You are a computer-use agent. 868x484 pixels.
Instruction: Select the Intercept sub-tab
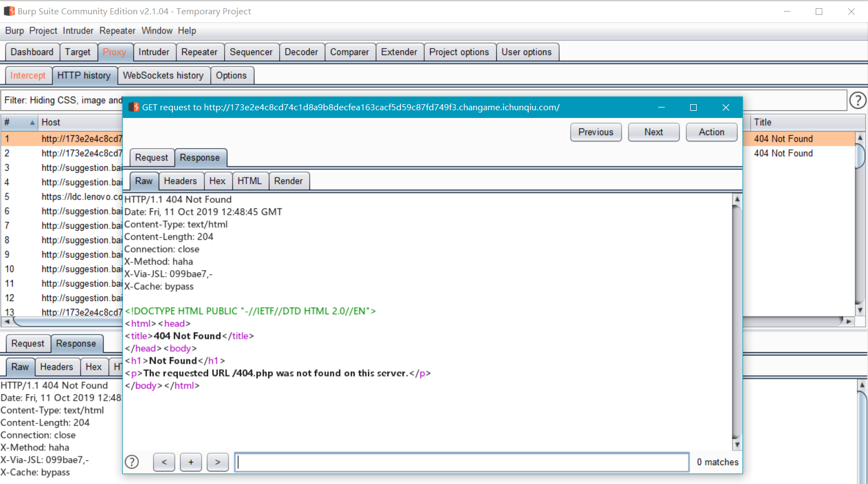pos(28,76)
